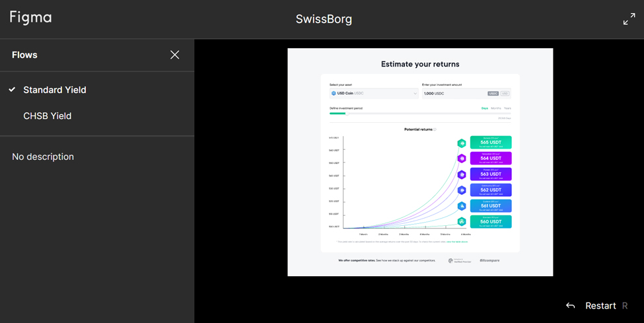This screenshot has width=644, height=323.
Task: Click the Restart button
Action: click(600, 306)
